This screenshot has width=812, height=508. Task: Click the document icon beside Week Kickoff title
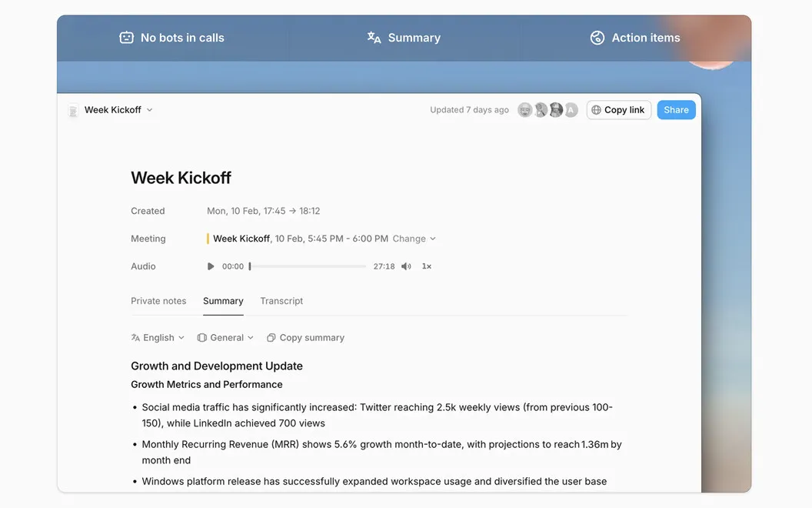[x=73, y=110]
